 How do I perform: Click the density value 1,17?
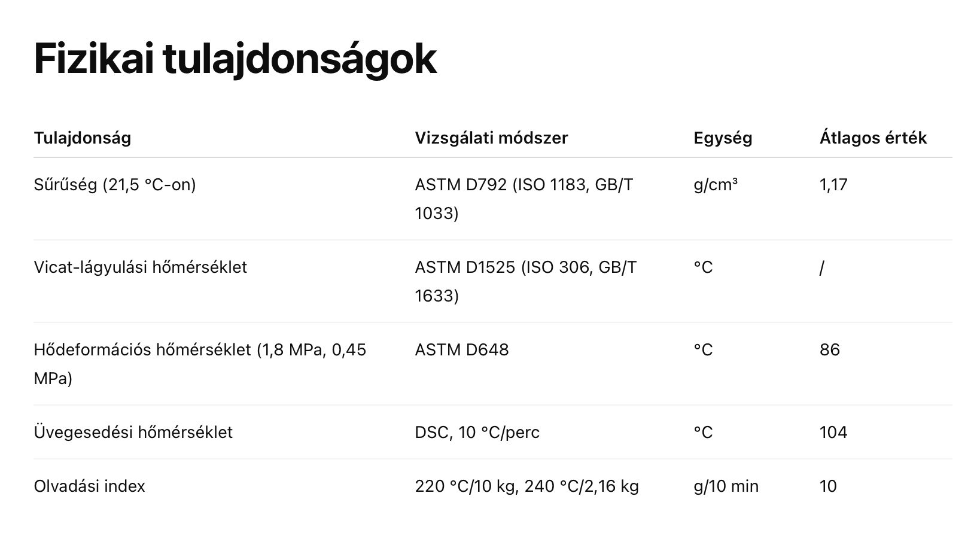(x=833, y=184)
